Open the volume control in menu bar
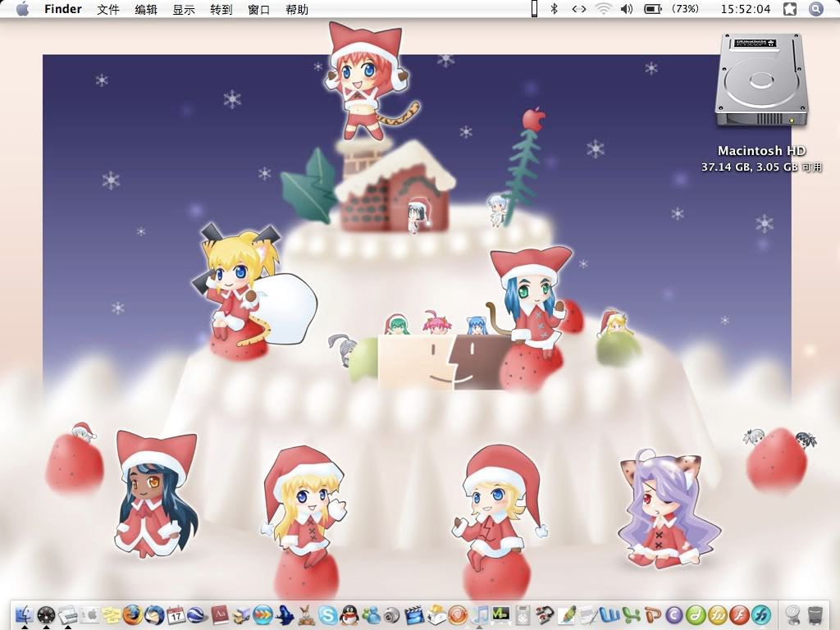840x630 pixels. coord(627,9)
